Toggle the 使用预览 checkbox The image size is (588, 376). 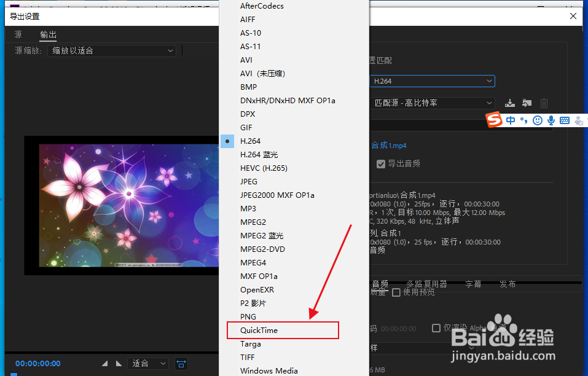[x=396, y=292]
